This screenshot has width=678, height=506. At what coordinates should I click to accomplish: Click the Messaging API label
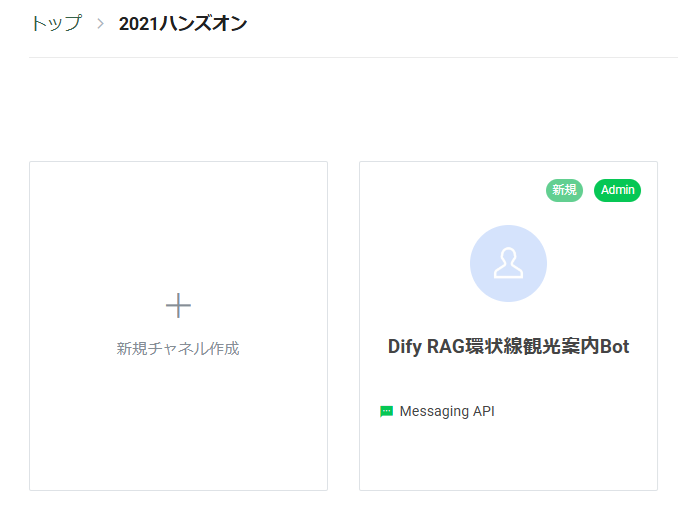[447, 411]
